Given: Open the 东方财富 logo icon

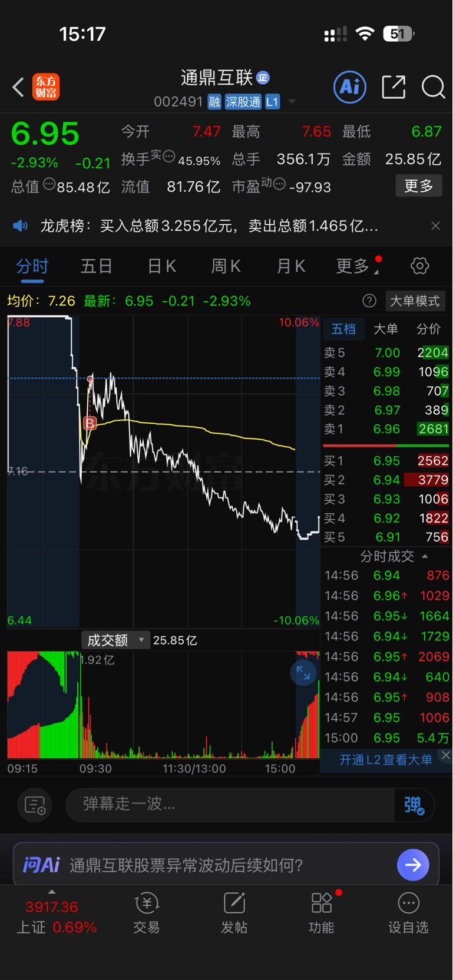Looking at the screenshot, I should [46, 87].
